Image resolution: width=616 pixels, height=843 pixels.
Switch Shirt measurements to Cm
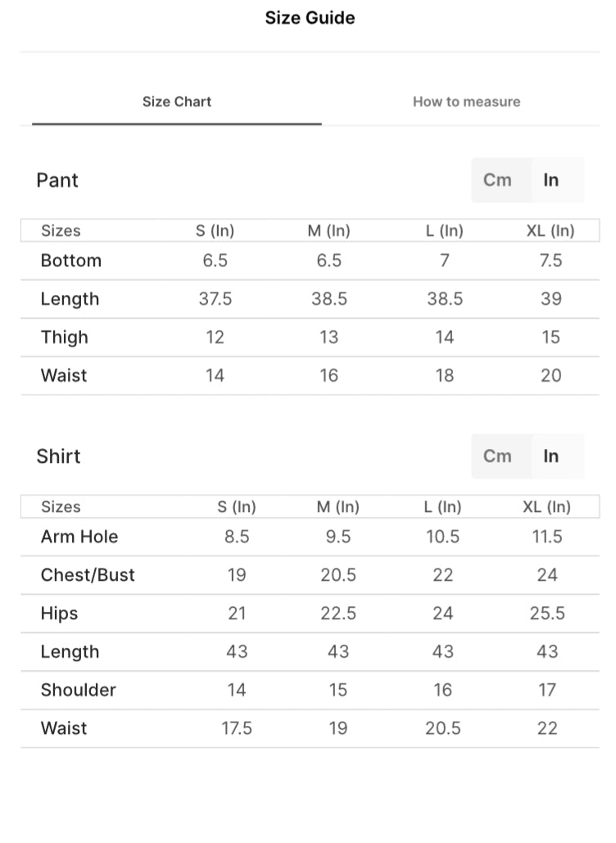point(497,456)
